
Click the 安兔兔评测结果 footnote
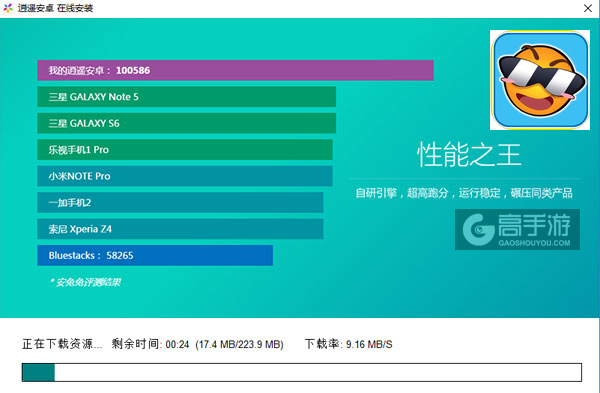pyautogui.click(x=85, y=282)
